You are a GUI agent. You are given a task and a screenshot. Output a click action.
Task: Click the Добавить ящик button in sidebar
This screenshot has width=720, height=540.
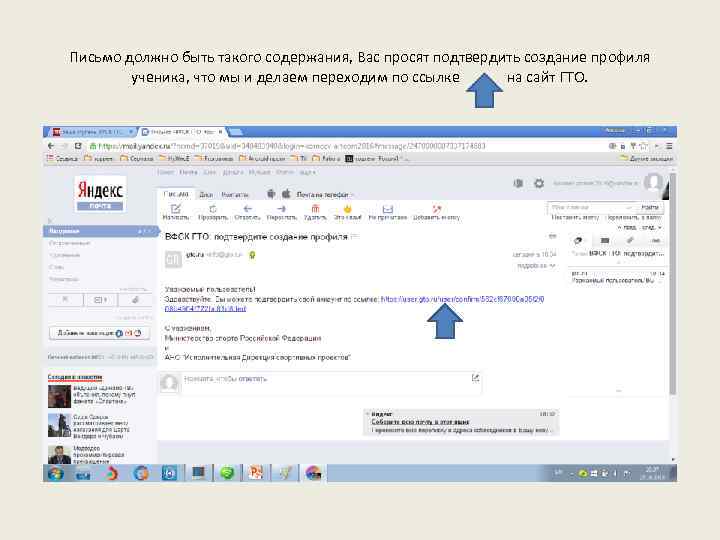click(x=99, y=333)
